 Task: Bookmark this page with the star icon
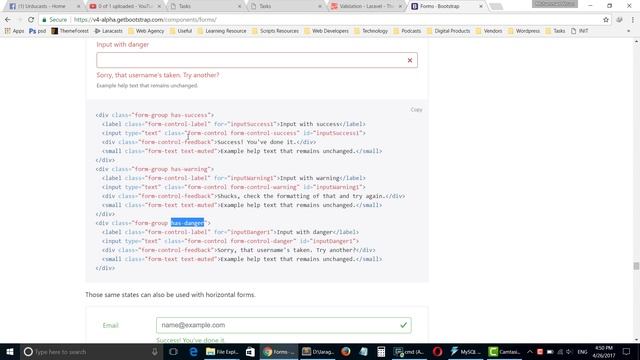[x=606, y=20]
